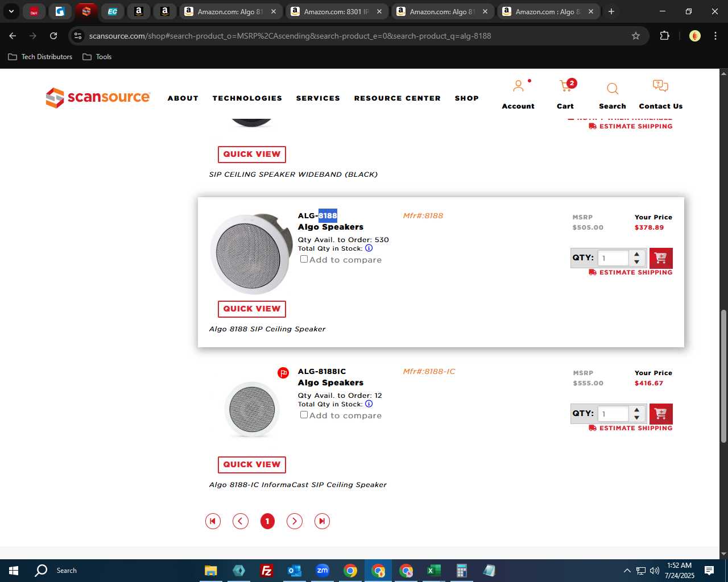Switch to first Amazon.com: Algo 81 tab
Image resolution: width=728 pixels, height=582 pixels.
click(x=230, y=11)
